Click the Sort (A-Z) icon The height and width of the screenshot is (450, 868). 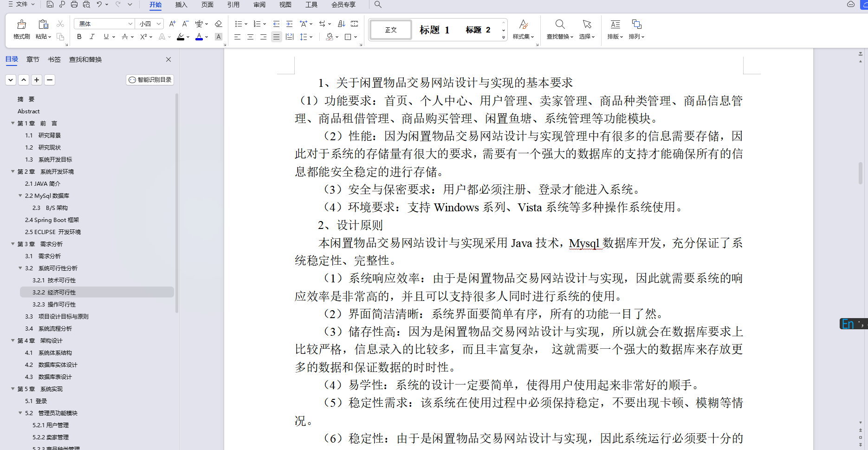click(342, 24)
